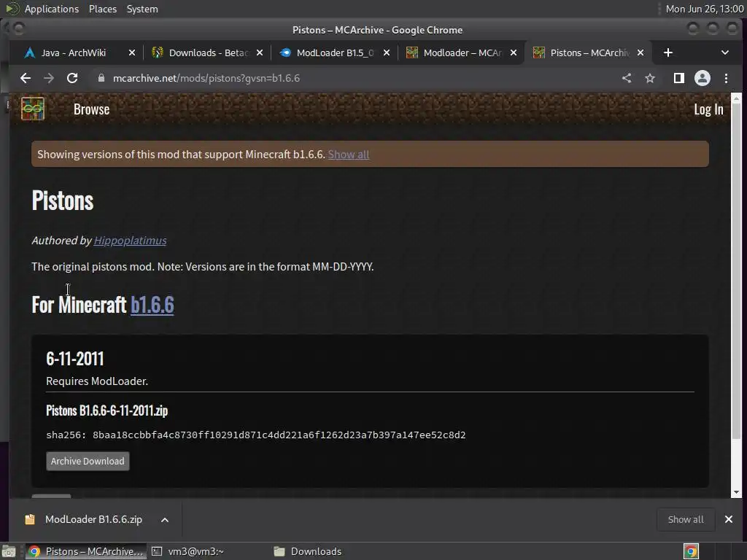The image size is (747, 560).
Task: Select Pistons – MCArchive taskbar entry
Action: (86, 551)
